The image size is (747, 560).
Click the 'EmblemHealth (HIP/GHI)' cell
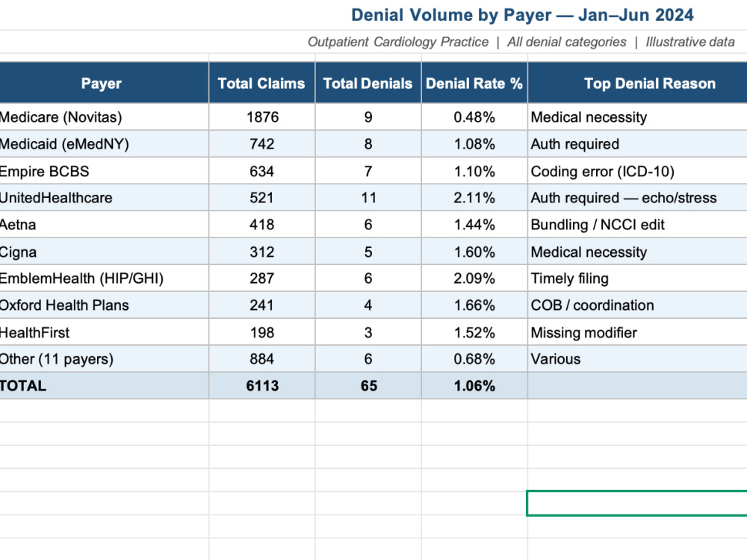pos(104,278)
